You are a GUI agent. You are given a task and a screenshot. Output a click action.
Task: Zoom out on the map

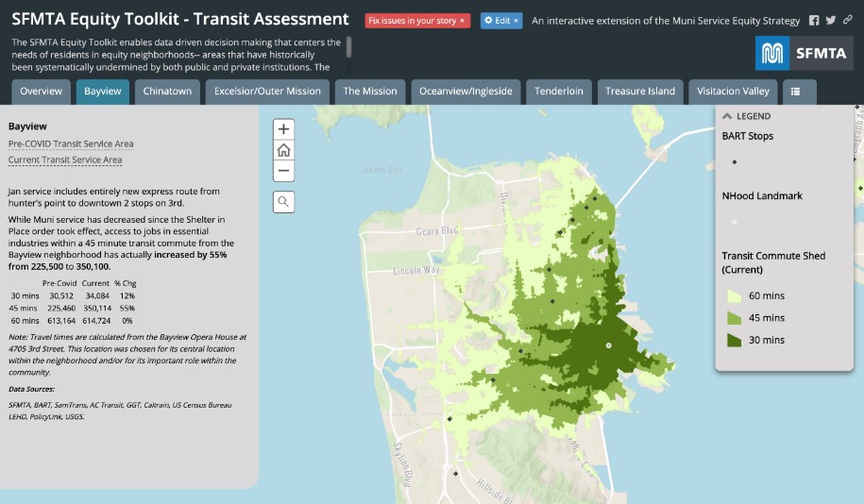coord(284,171)
